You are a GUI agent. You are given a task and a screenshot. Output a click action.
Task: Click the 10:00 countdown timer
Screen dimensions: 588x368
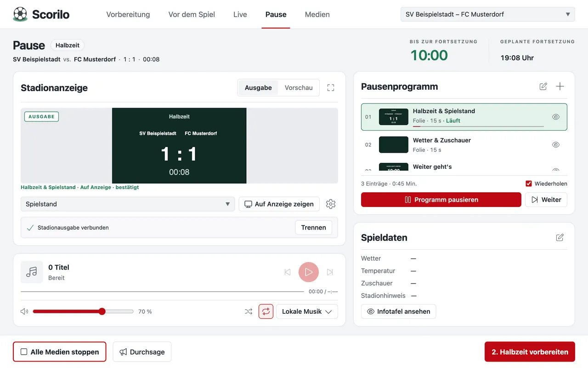tap(429, 55)
